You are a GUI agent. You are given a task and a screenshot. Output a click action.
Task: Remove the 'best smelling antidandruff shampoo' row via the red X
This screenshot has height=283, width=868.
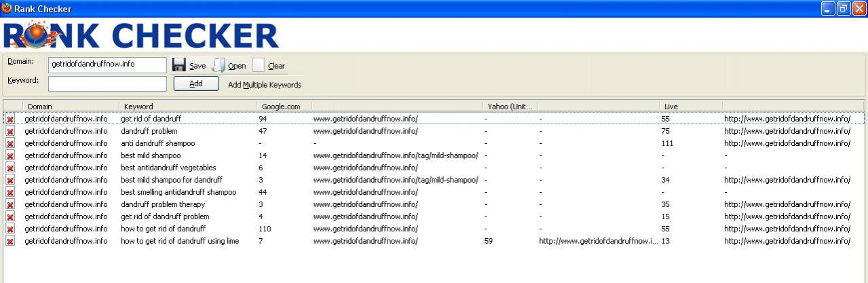pos(10,192)
